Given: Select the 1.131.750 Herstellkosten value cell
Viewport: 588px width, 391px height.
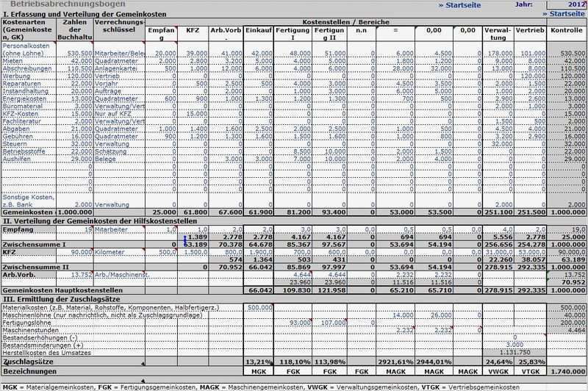Looking at the screenshot, I should pos(514,352).
